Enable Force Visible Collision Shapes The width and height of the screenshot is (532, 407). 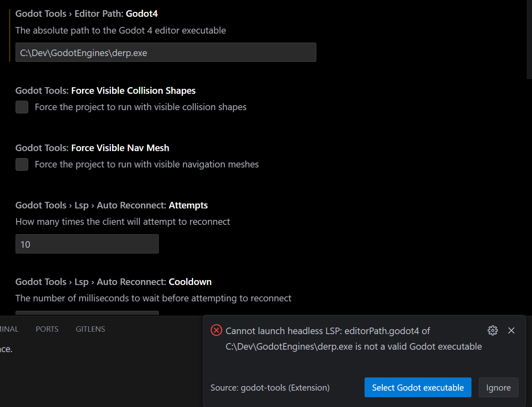click(x=22, y=107)
